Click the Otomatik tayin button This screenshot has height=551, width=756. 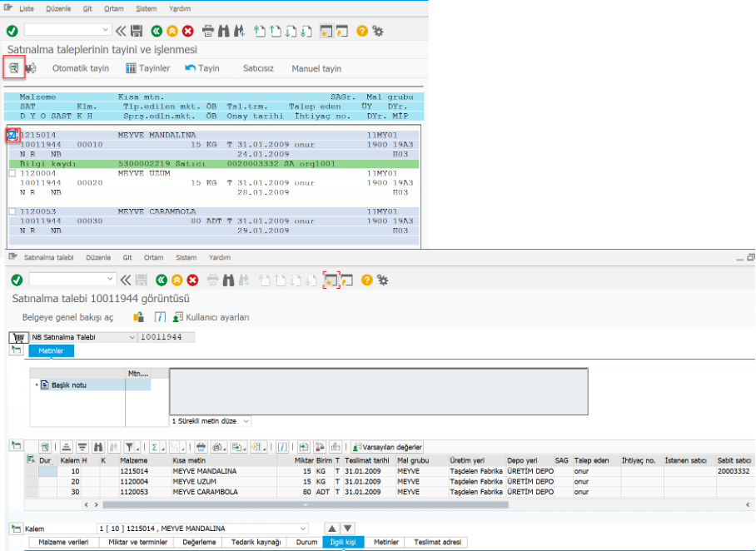coord(81,68)
